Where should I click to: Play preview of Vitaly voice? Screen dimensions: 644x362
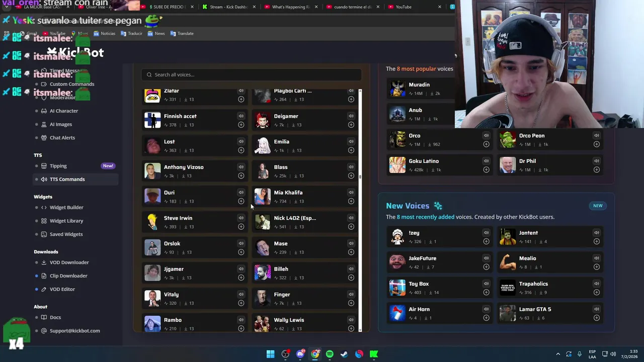(241, 295)
